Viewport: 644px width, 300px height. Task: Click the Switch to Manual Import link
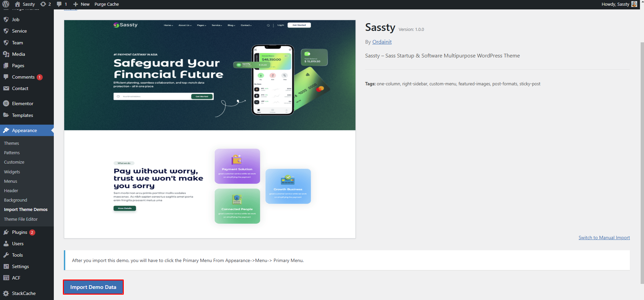604,238
